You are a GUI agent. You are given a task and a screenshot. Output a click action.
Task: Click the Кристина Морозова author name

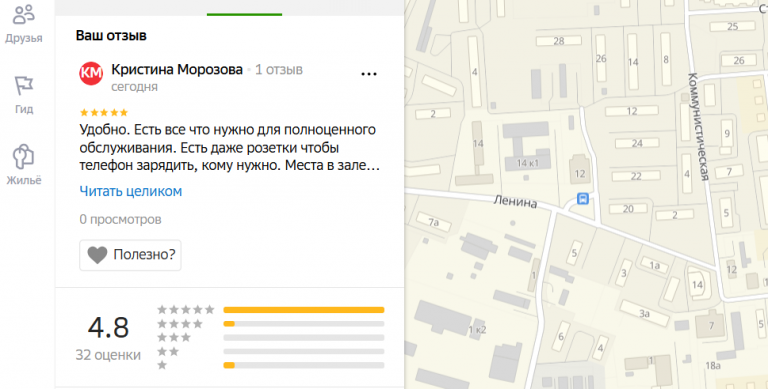tap(177, 70)
